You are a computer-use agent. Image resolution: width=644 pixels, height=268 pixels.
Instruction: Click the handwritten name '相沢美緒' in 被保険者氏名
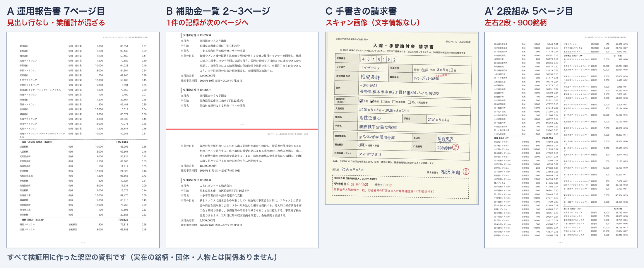point(370,77)
